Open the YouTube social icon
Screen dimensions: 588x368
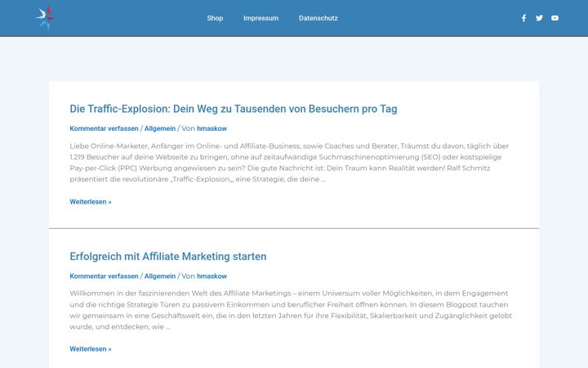click(555, 18)
